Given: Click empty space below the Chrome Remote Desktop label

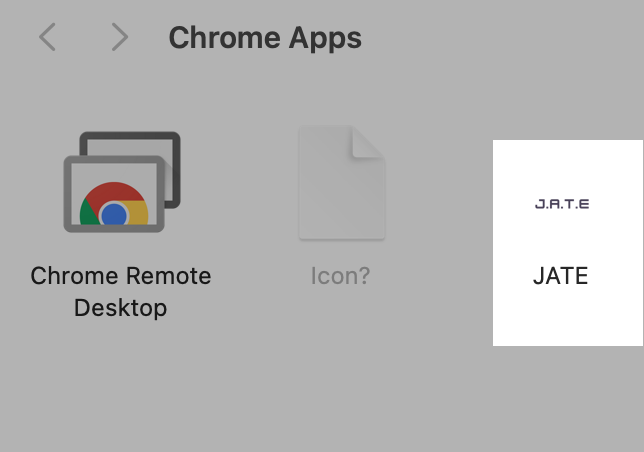Looking at the screenshot, I should coord(121,390).
